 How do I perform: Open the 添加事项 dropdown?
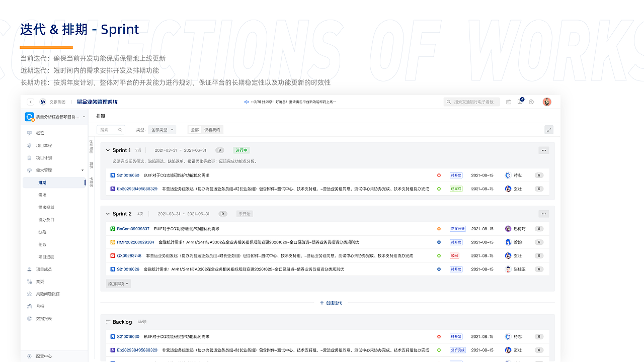point(118,284)
